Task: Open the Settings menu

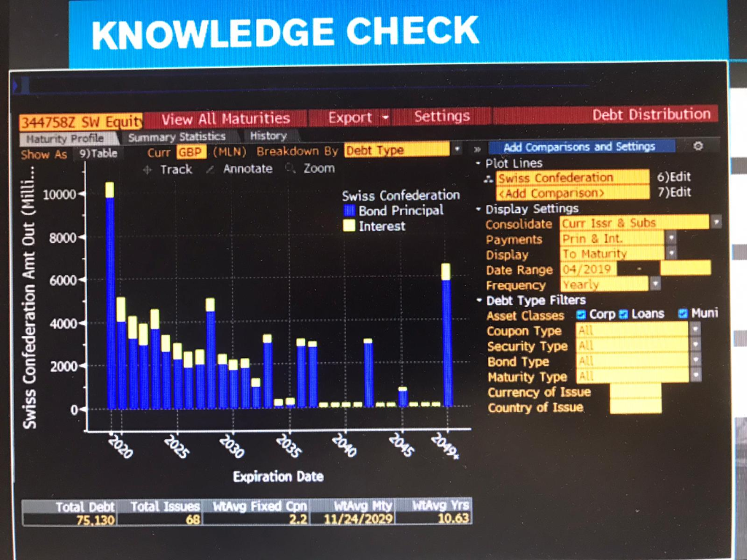Action: click(441, 116)
